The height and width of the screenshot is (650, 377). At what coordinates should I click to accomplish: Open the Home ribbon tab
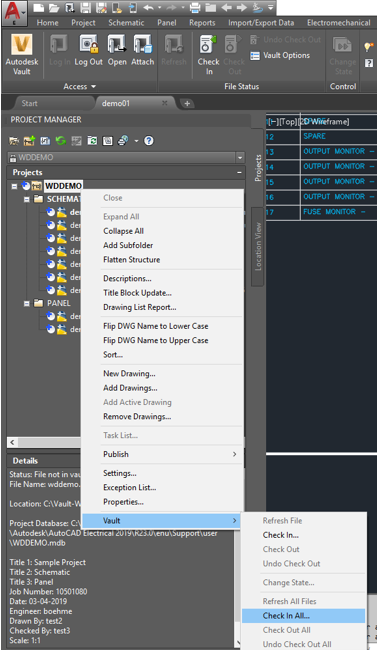(47, 23)
